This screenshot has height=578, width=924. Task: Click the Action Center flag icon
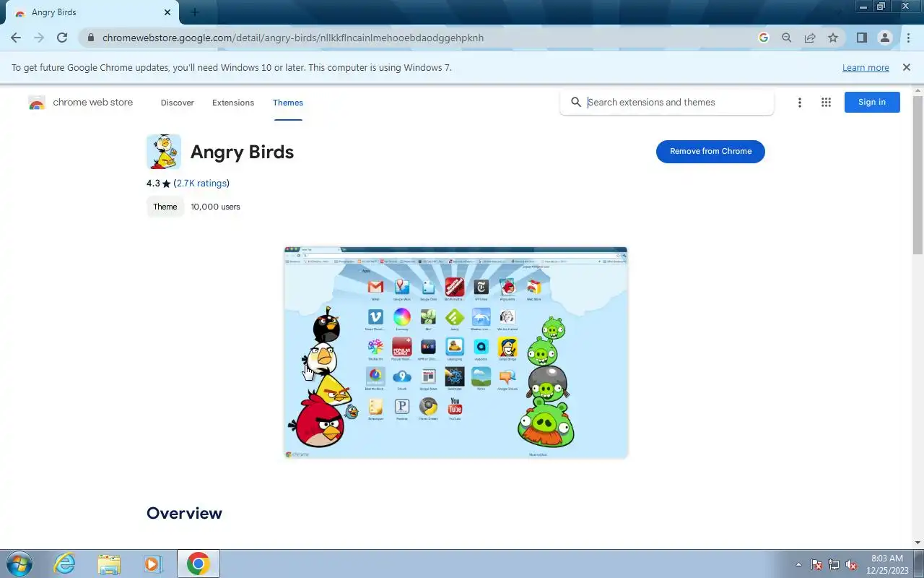(816, 564)
